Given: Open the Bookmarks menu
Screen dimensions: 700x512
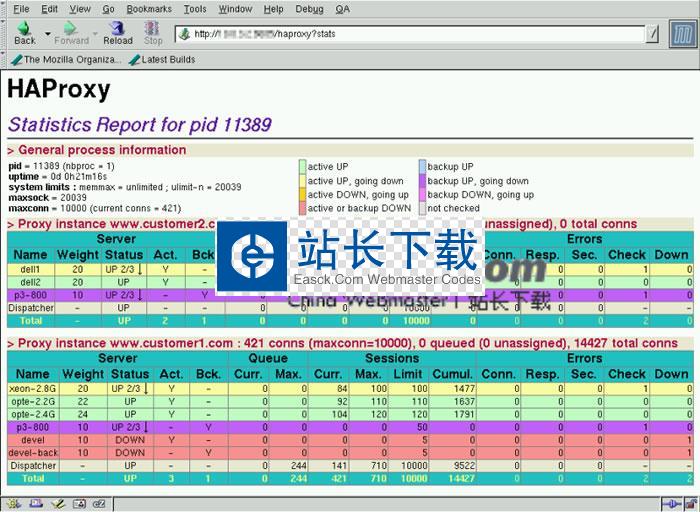Looking at the screenshot, I should [149, 9].
